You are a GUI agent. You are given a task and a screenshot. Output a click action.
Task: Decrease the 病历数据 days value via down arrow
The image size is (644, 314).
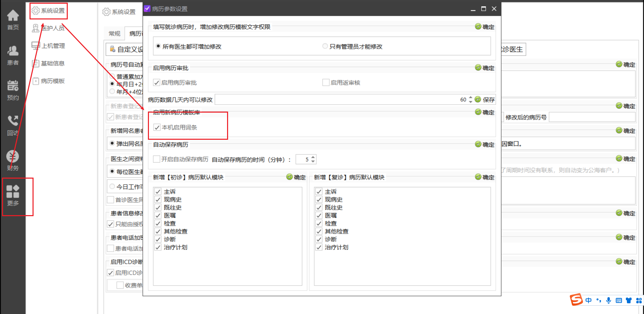pos(470,101)
